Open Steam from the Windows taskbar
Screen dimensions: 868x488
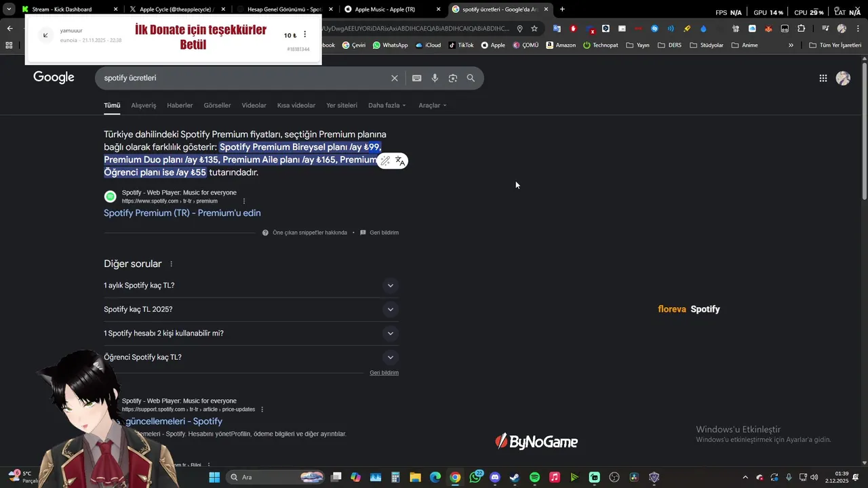(515, 477)
